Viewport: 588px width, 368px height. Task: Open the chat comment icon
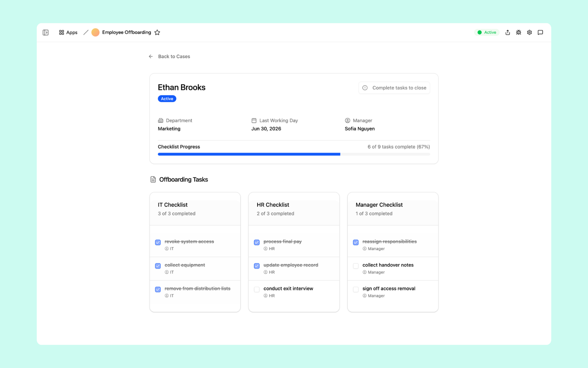540,32
